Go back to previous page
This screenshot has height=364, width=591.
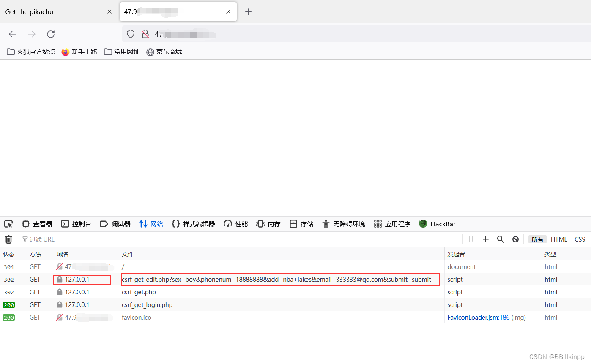pos(13,34)
